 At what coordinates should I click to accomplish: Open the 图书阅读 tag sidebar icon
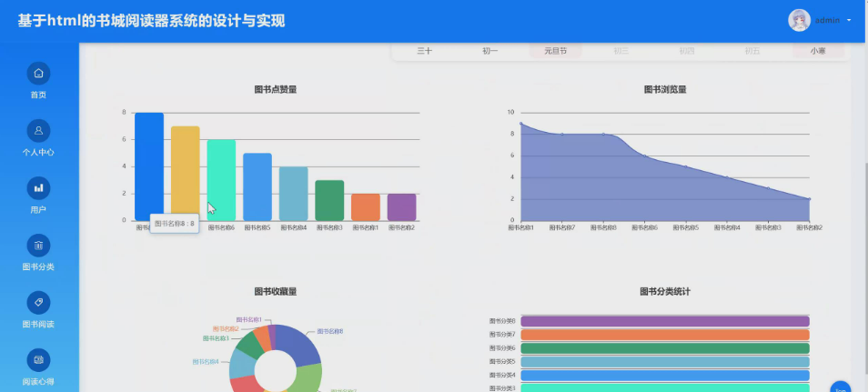click(38, 302)
